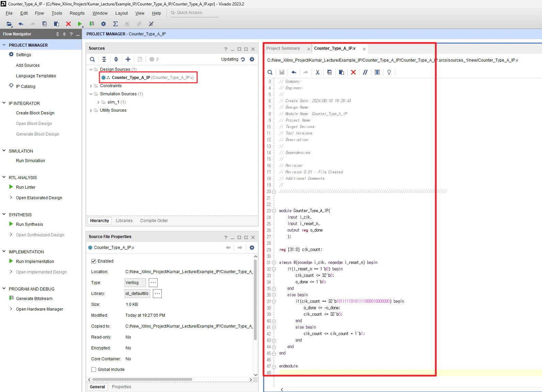This screenshot has width=542, height=392.
Task: Switch to the Properties tab
Action: [122, 387]
